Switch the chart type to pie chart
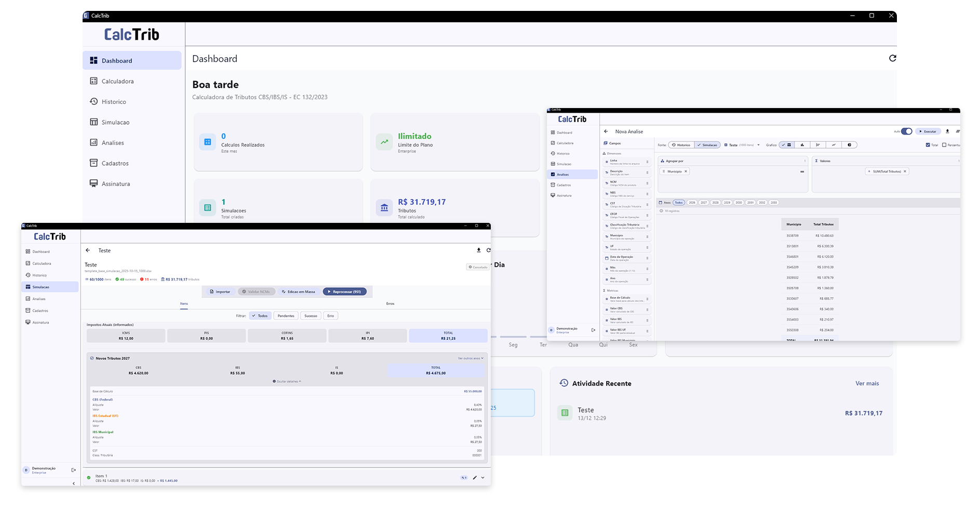This screenshot has width=980, height=505. click(x=849, y=145)
